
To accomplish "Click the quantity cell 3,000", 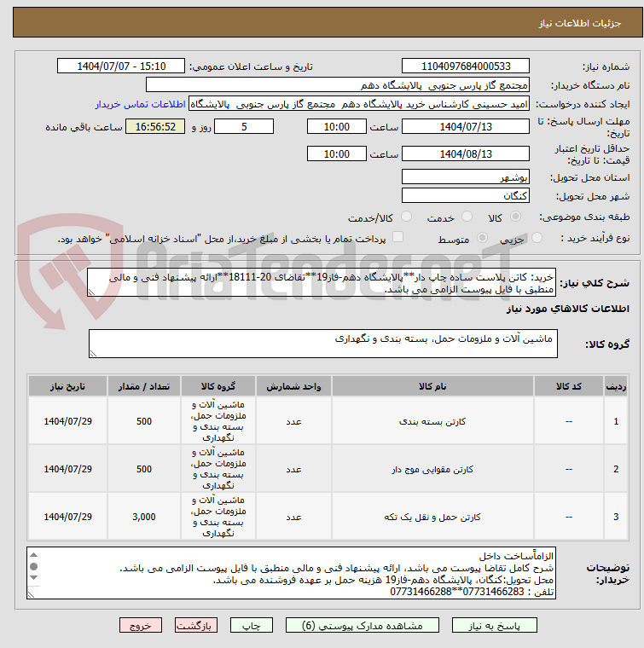I will click(x=144, y=517).
